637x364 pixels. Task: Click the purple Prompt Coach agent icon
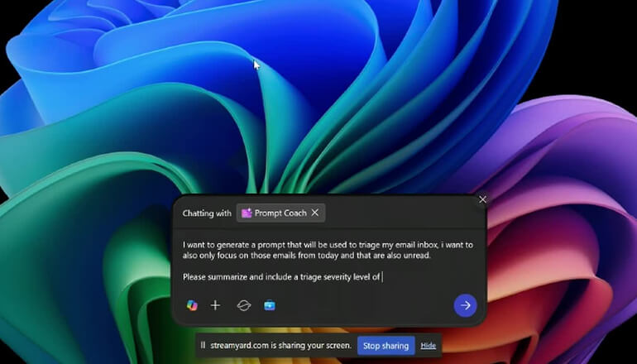click(247, 213)
